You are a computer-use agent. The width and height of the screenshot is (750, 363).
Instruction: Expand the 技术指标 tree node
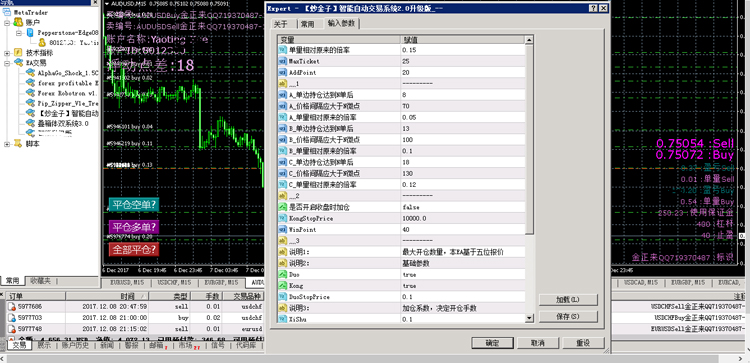tap(7, 53)
